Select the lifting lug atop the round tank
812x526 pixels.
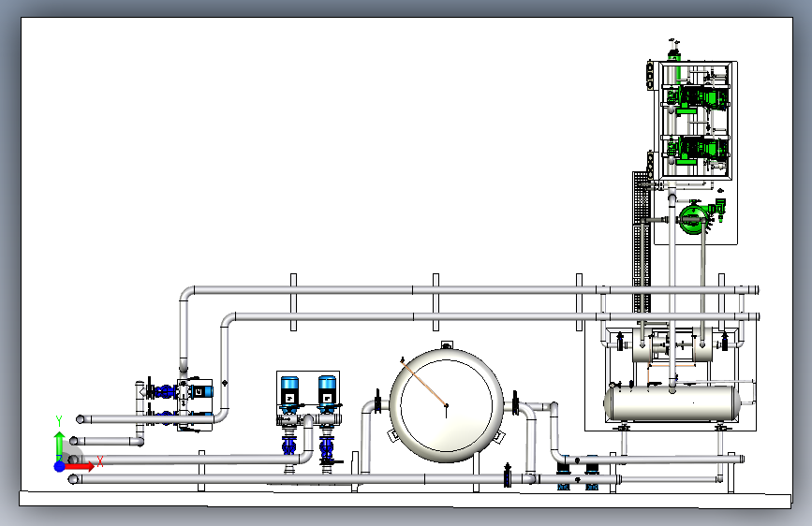[x=447, y=344]
